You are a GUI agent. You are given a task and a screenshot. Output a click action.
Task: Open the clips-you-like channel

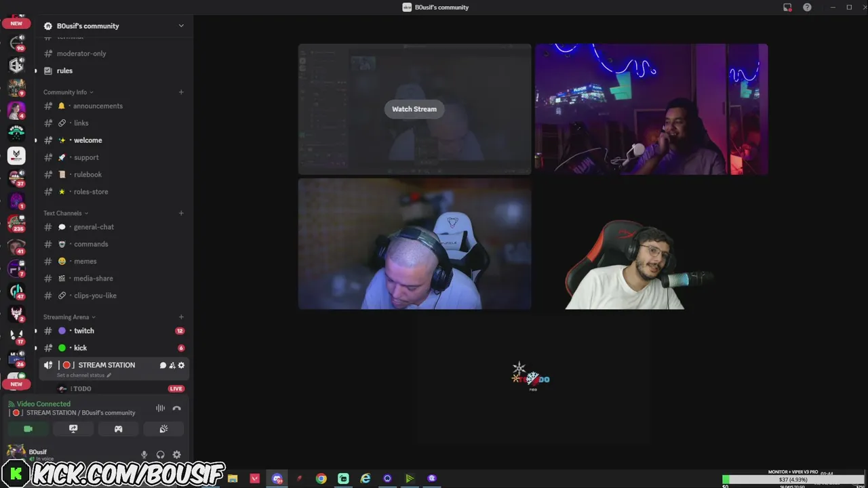pyautogui.click(x=114, y=296)
